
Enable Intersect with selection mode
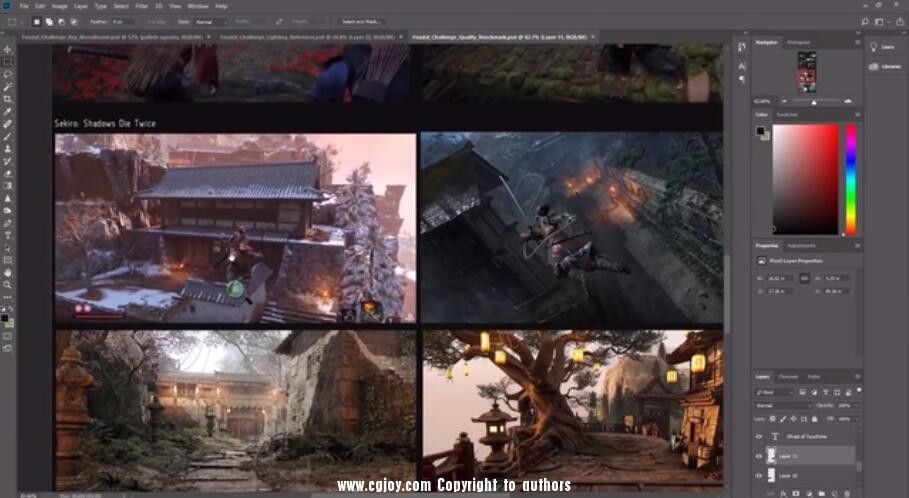pos(74,21)
